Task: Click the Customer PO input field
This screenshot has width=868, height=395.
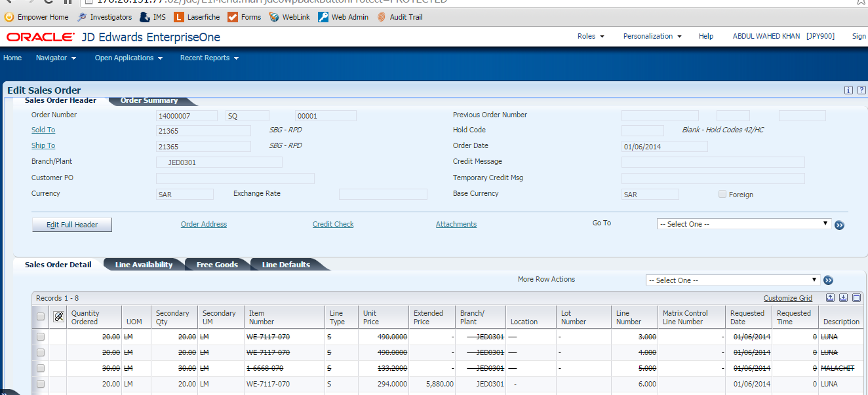Action: (235, 178)
